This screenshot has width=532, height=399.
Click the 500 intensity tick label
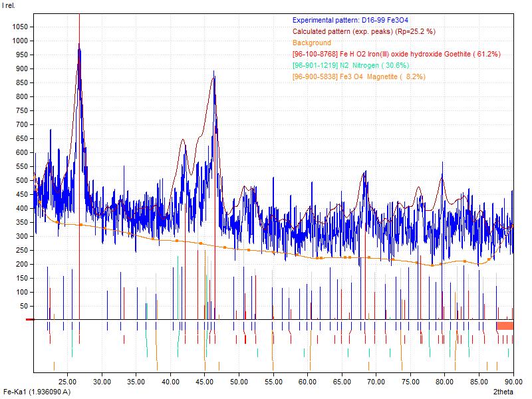pos(21,180)
